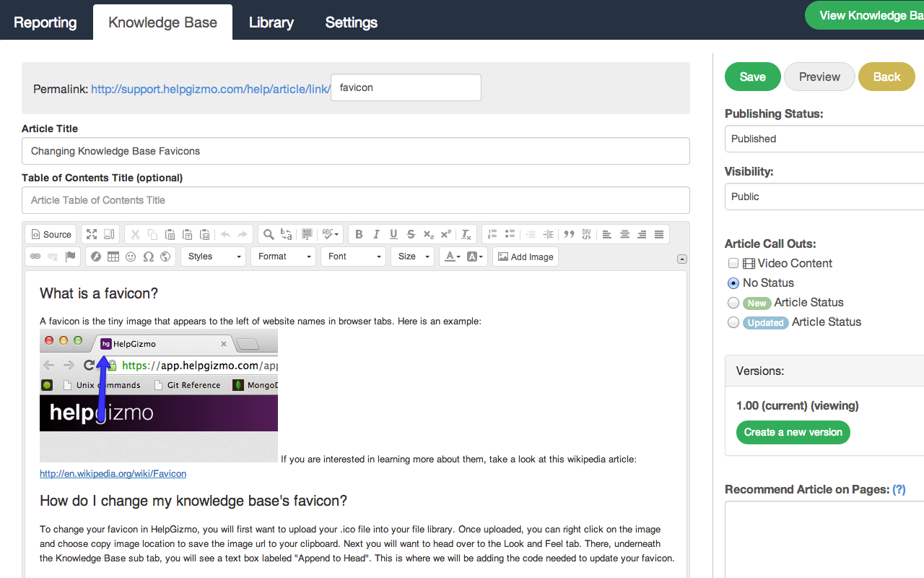Click Paste as plain text icon
This screenshot has height=578, width=924.
[x=187, y=234]
